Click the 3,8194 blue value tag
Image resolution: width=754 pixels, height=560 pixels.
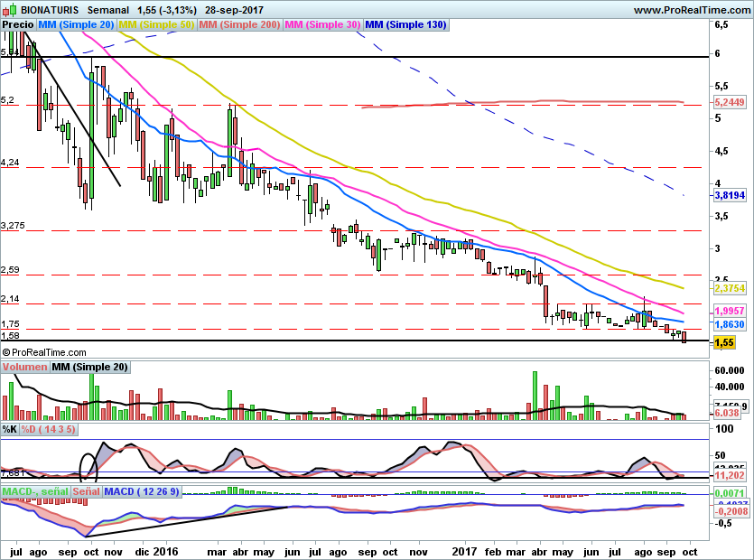tap(730, 195)
